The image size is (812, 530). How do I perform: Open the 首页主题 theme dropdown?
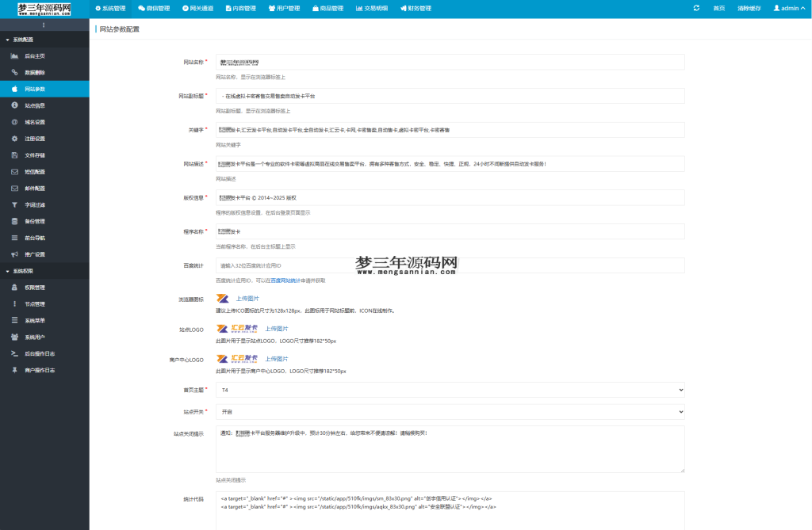click(448, 390)
